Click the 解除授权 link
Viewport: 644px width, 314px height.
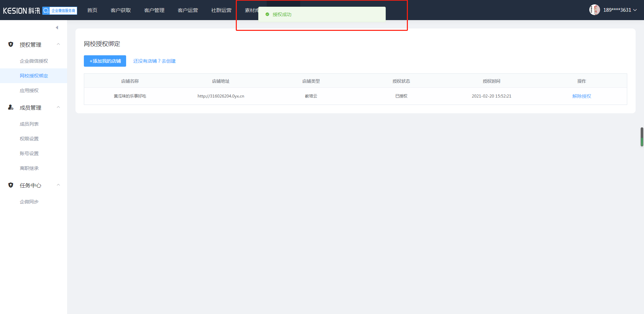pos(582,96)
